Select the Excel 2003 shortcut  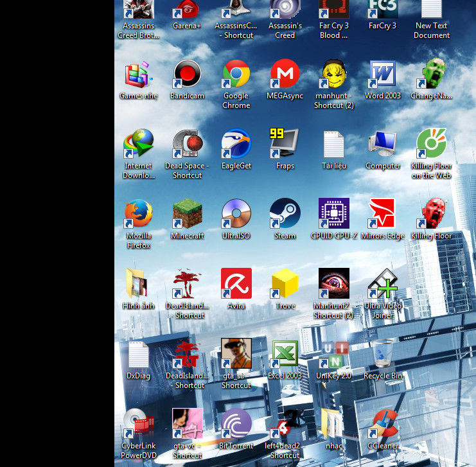pyautogui.click(x=285, y=354)
